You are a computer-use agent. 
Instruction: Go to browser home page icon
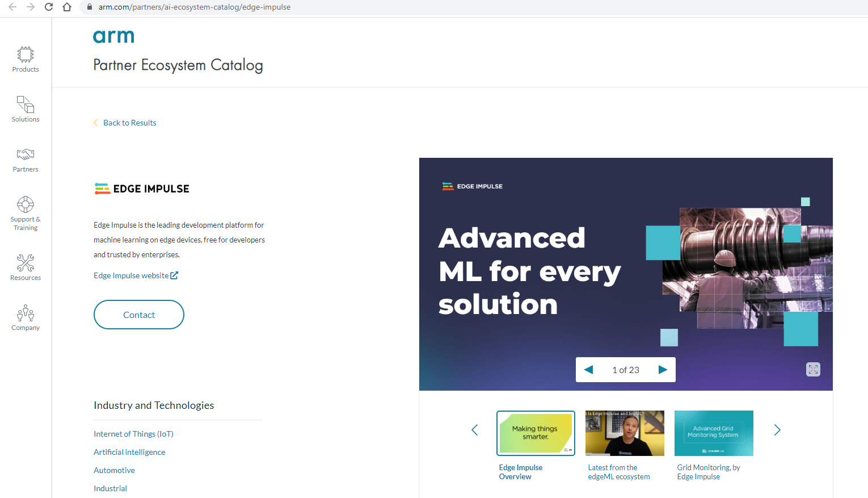(67, 7)
